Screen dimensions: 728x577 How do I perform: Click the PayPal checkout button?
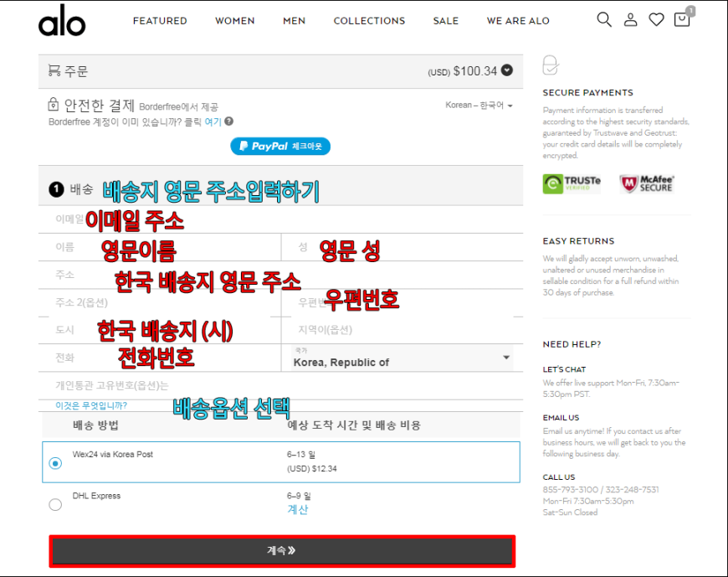pyautogui.click(x=280, y=147)
